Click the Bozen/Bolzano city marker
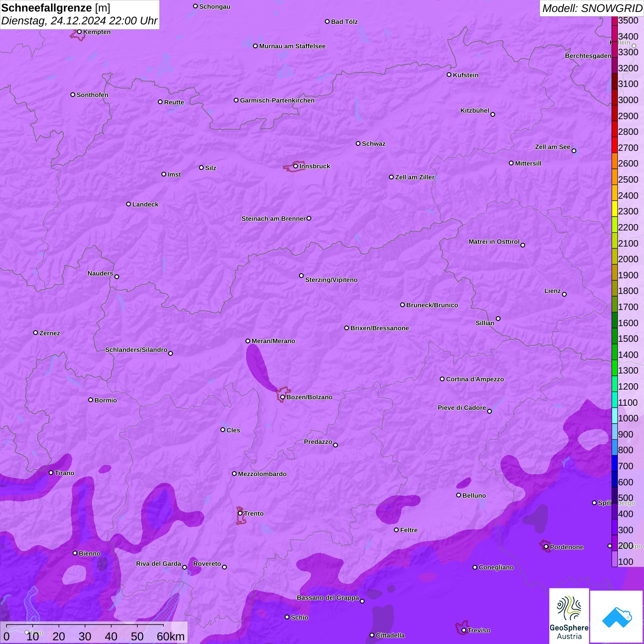Screen dimensions: 644x644 tap(283, 397)
